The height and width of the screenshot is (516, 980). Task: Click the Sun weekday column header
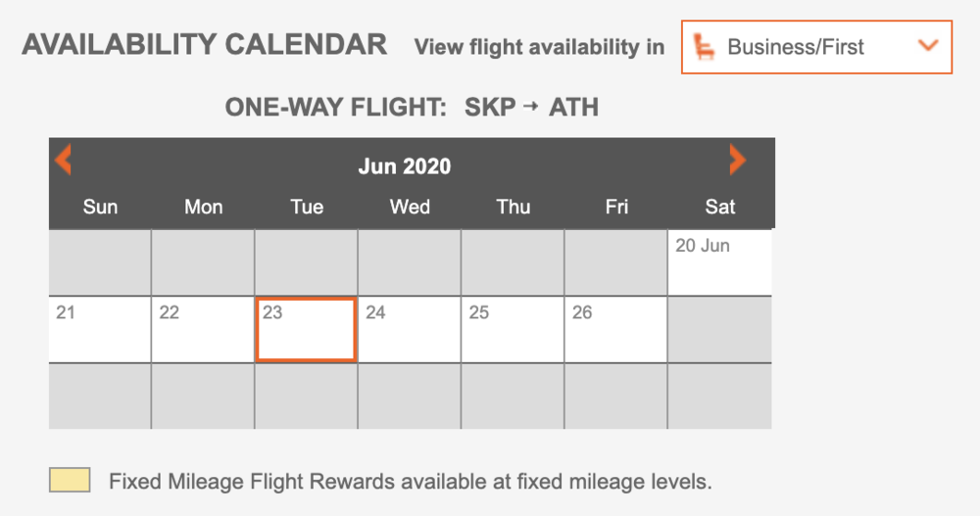coord(100,207)
